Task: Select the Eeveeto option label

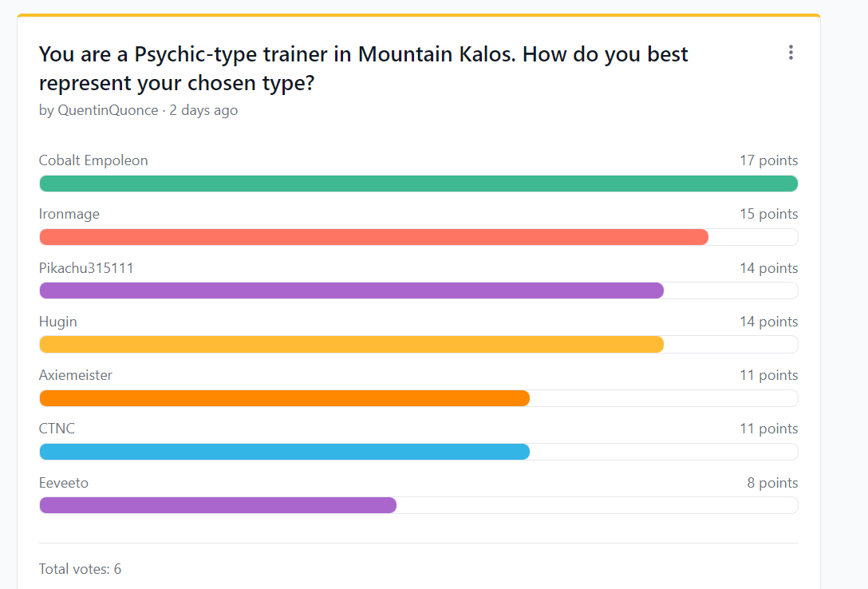Action: pos(64,483)
